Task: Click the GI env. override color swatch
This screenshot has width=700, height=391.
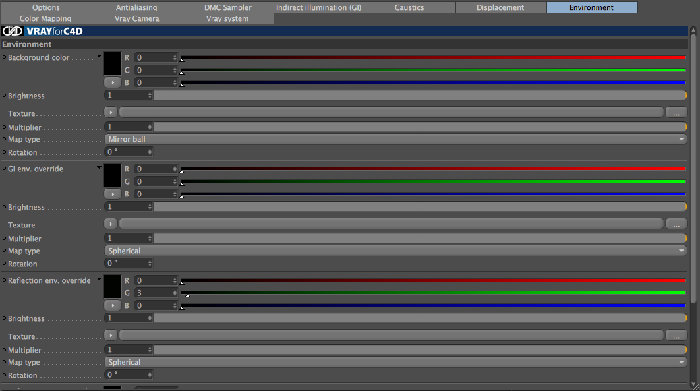Action: [112, 175]
